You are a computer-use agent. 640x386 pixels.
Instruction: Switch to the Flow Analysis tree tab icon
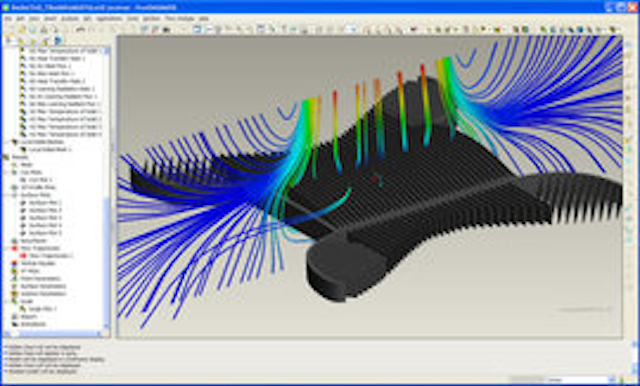[59, 40]
